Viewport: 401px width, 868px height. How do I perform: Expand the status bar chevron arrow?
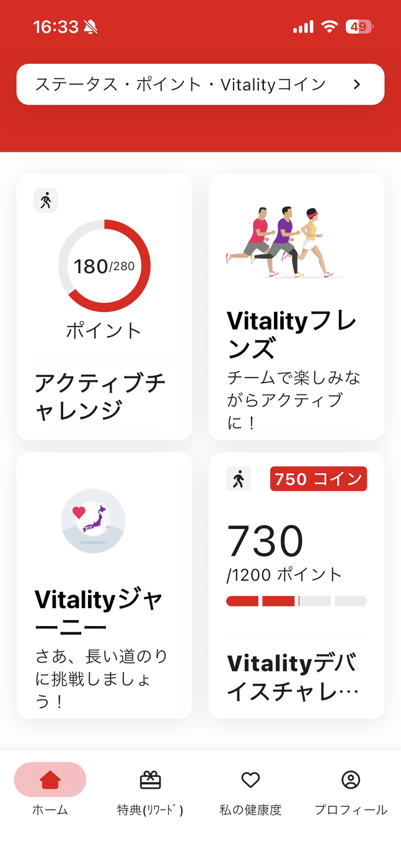(x=357, y=84)
